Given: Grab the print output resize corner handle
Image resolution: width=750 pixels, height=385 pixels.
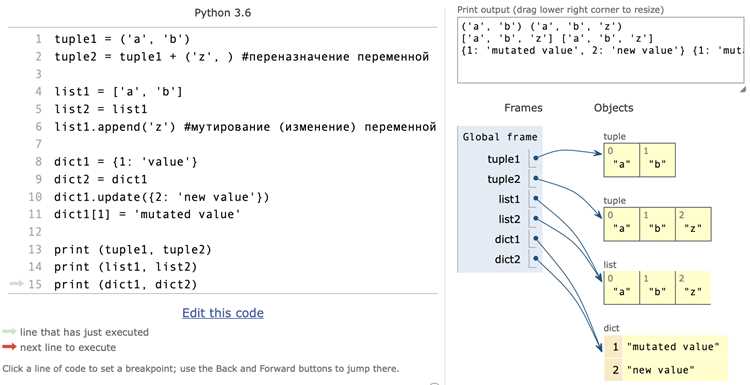Looking at the screenshot, I should click(x=742, y=89).
